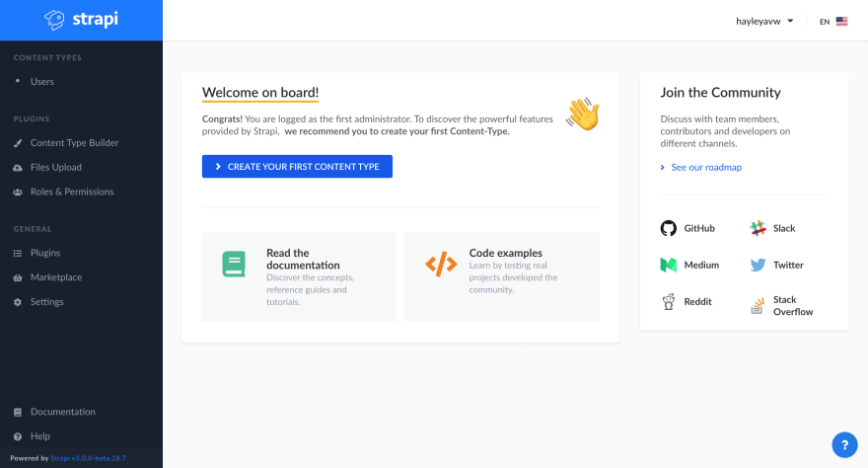This screenshot has height=468, width=868.
Task: Click the Content Type Builder paintbrush icon
Action: pos(18,143)
